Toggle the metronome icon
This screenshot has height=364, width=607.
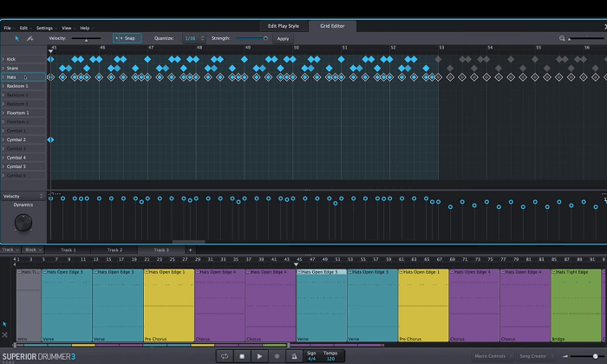point(294,356)
